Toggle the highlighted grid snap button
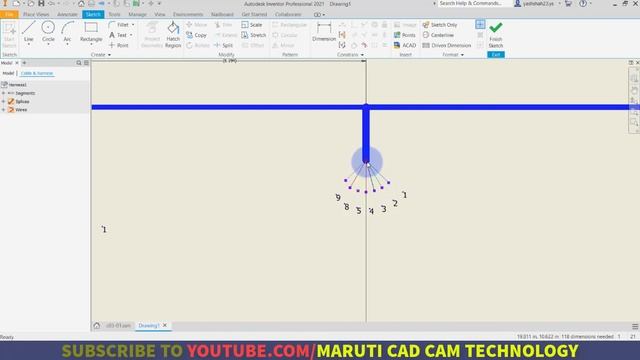 [480, 24]
